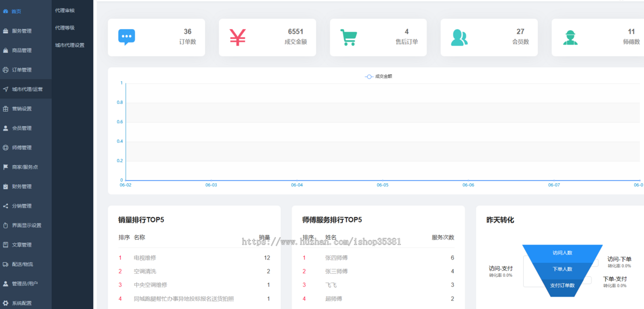Click the 06-04 date axis label

pyautogui.click(x=297, y=185)
